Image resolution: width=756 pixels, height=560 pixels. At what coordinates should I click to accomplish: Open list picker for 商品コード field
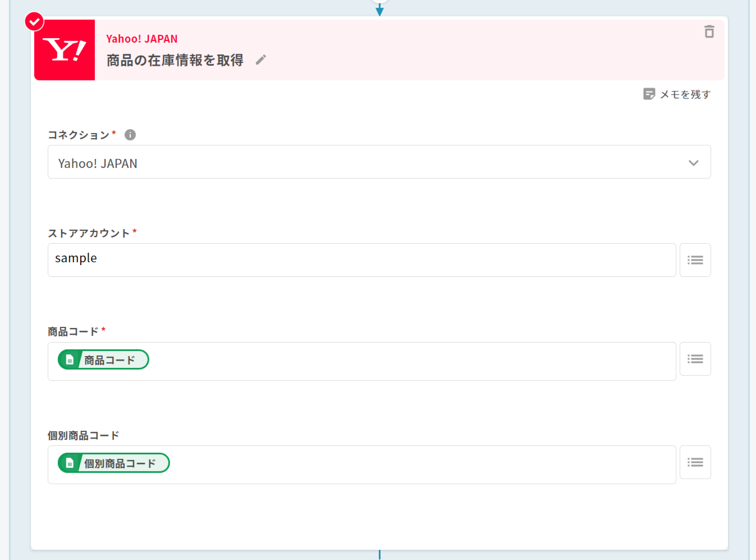click(x=695, y=359)
